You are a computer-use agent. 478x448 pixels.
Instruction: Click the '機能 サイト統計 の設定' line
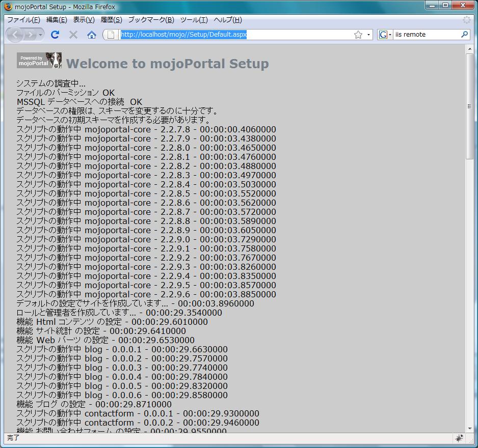click(x=101, y=331)
